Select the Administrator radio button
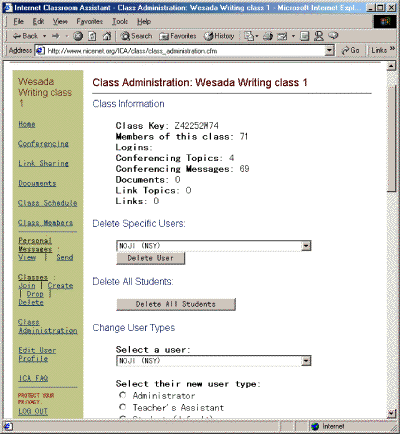Image resolution: width=400 pixels, height=434 pixels. point(123,395)
